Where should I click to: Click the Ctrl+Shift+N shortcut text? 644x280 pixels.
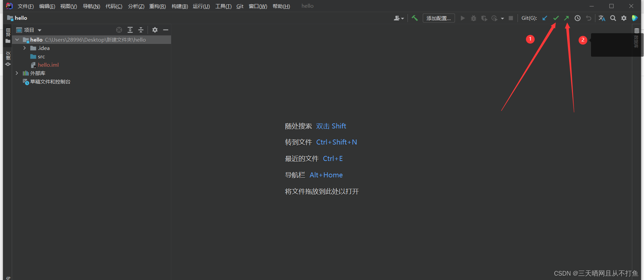tap(336, 142)
